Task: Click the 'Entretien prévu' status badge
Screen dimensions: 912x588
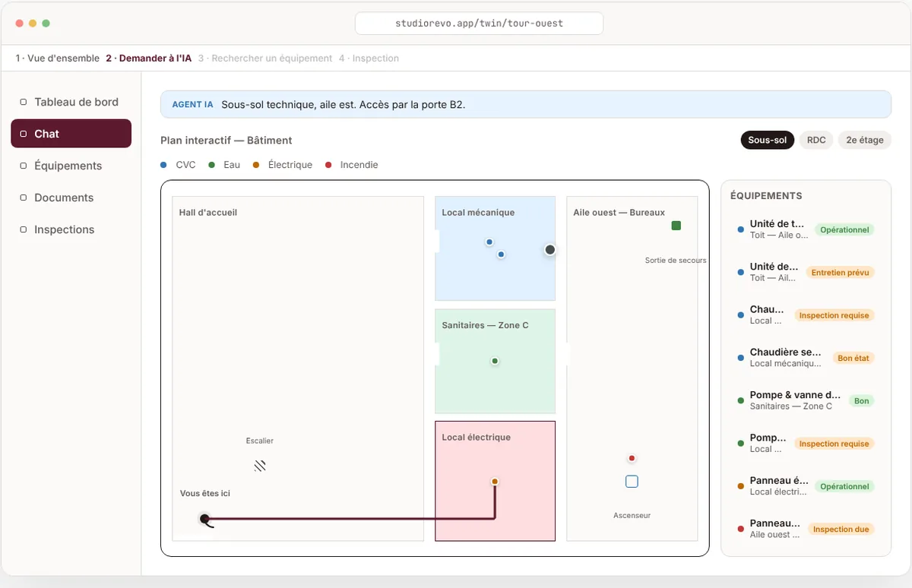Action: pos(840,272)
